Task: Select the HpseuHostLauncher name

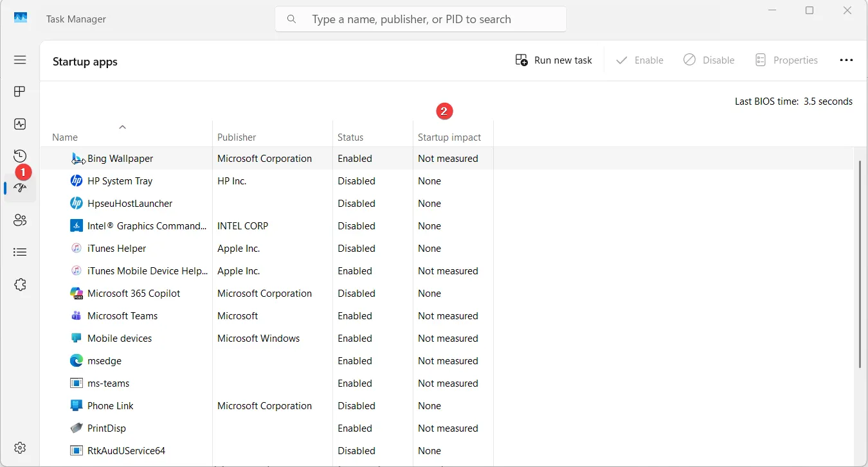Action: 130,204
